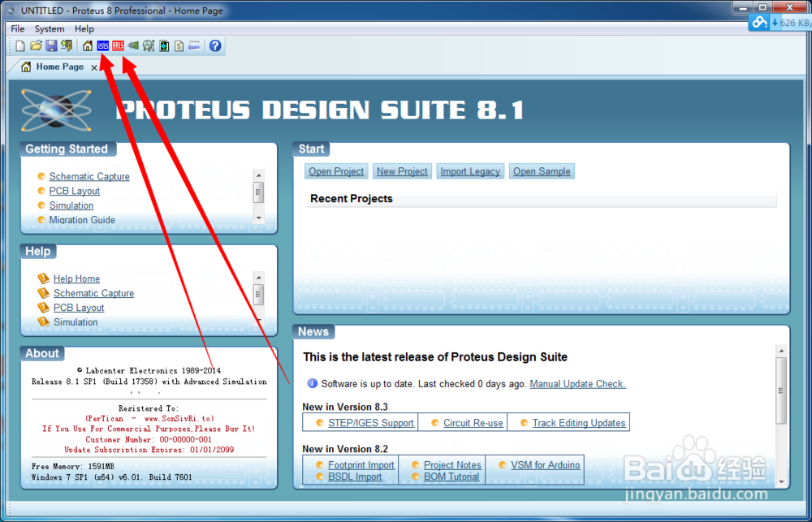Click the Close Project door icon
This screenshot has width=812, height=522.
67,46
